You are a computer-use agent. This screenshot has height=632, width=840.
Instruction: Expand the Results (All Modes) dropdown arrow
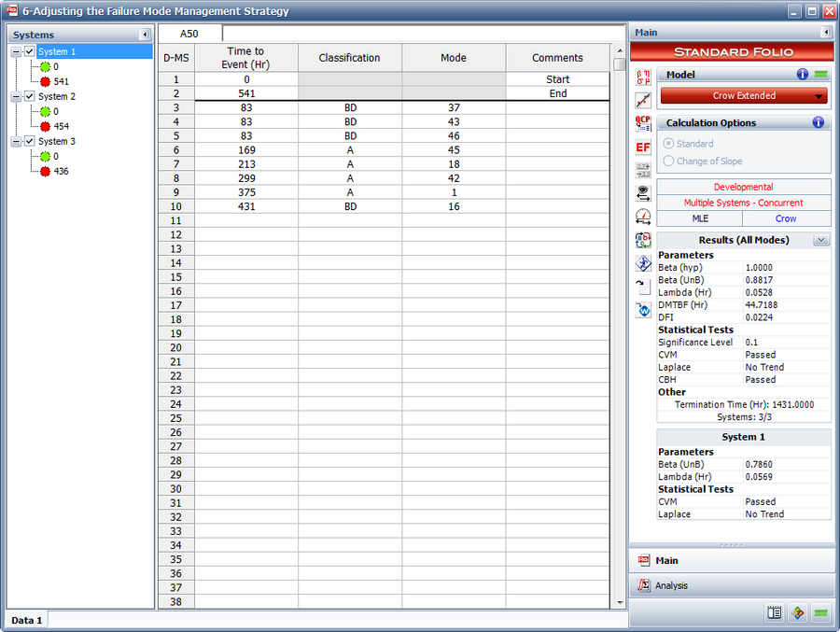pyautogui.click(x=820, y=240)
